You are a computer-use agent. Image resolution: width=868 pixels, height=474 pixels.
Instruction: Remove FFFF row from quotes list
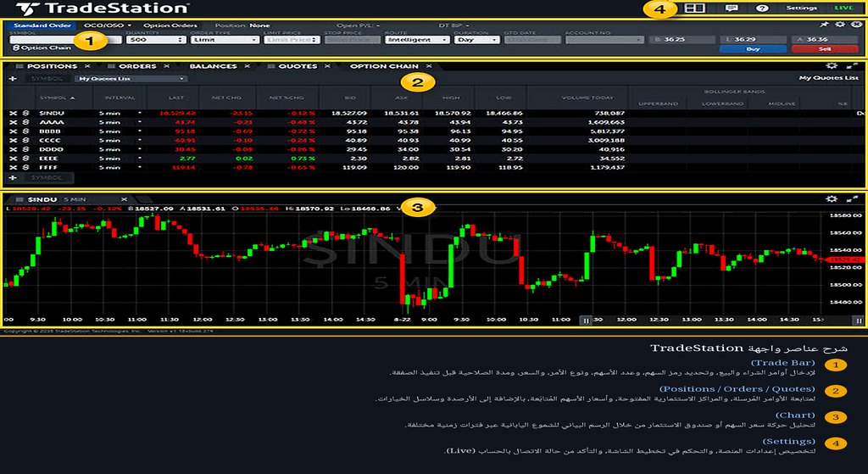point(14,167)
